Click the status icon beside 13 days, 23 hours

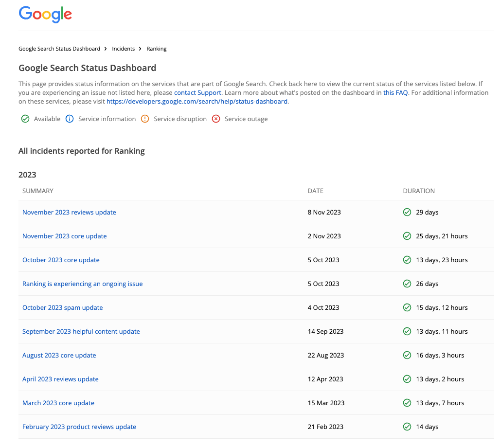click(x=407, y=260)
